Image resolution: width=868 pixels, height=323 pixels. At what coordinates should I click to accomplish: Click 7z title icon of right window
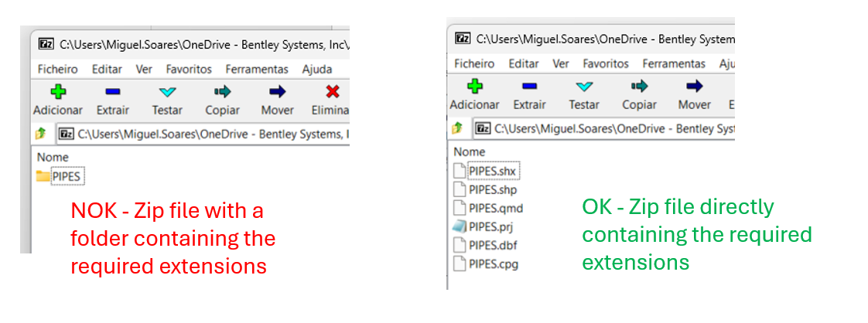[462, 38]
